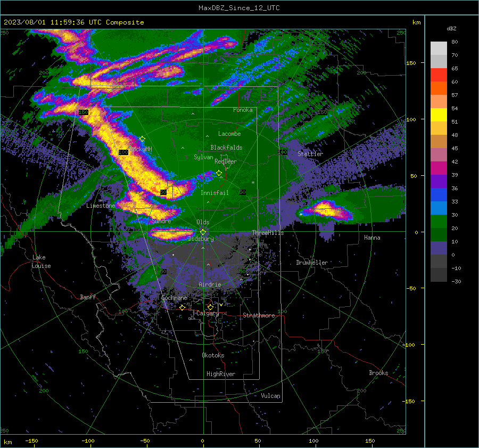Image resolution: width=479 pixels, height=448 pixels.
Task: Click the 50 range label right of Innisfail
Action: tap(243, 192)
